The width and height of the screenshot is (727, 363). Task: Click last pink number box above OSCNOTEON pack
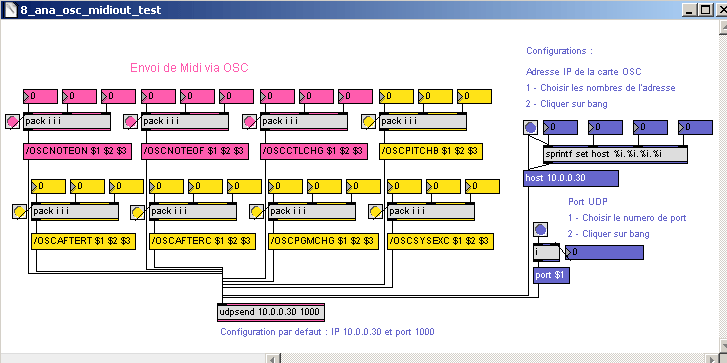[x=118, y=96]
